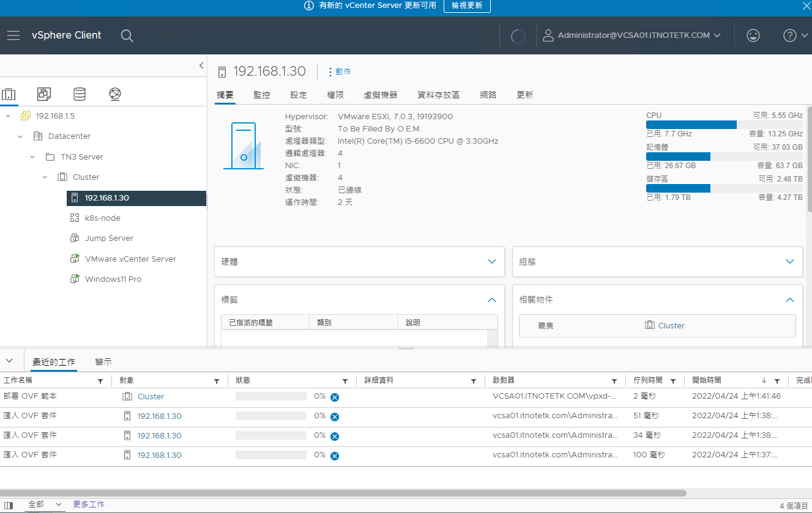Switch to the 權限 tab

tap(335, 95)
